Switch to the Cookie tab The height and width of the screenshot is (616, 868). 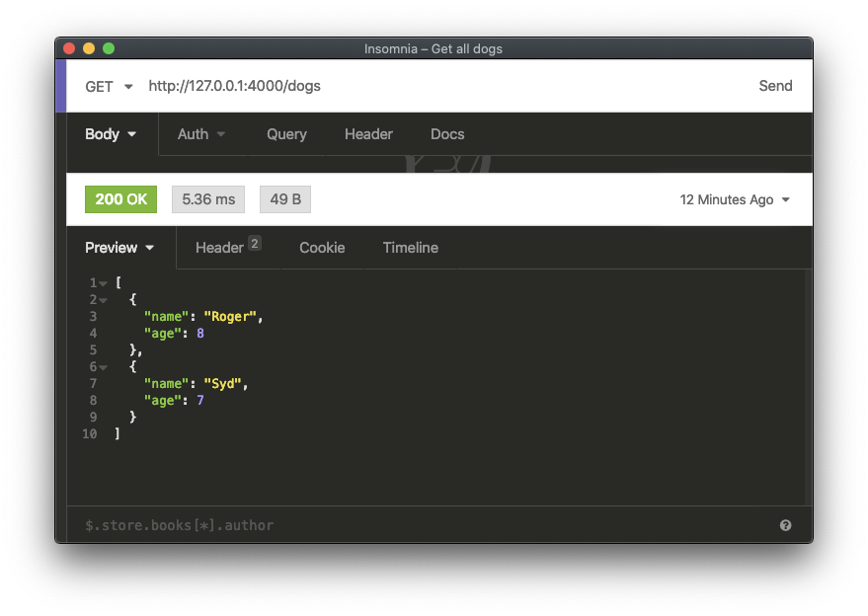click(x=322, y=248)
